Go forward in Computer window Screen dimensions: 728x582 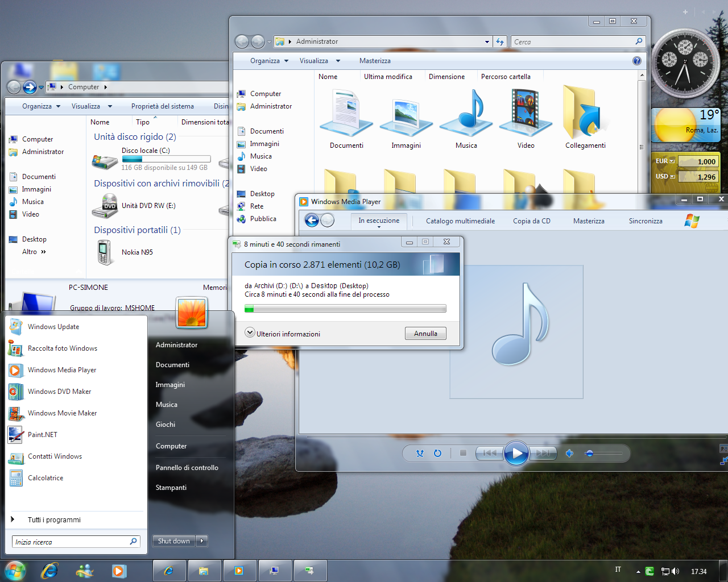(30, 87)
